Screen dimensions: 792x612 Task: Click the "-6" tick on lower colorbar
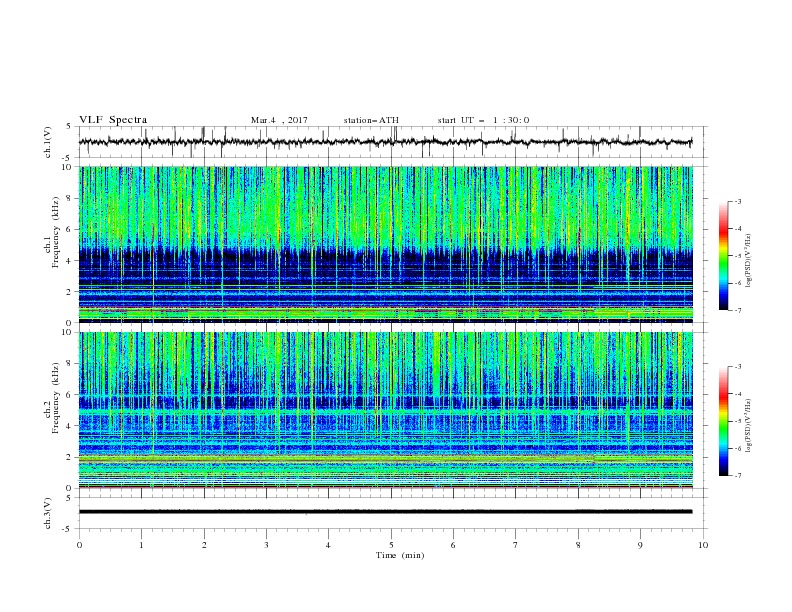tap(737, 448)
